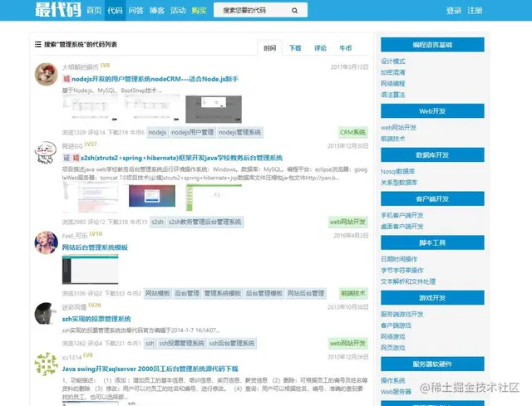This screenshot has height=406, width=532.
Task: Click the 搜索您要的代码 search field
Action: [x=260, y=10]
